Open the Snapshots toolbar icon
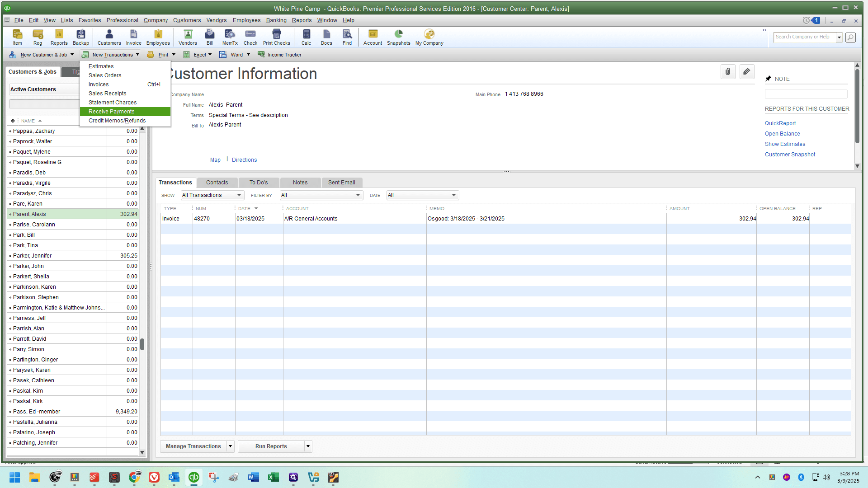The height and width of the screenshot is (488, 868). pos(399,37)
